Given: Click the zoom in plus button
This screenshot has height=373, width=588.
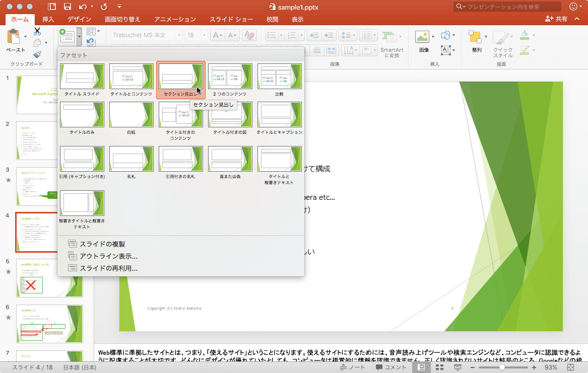Looking at the screenshot, I should click(x=534, y=367).
